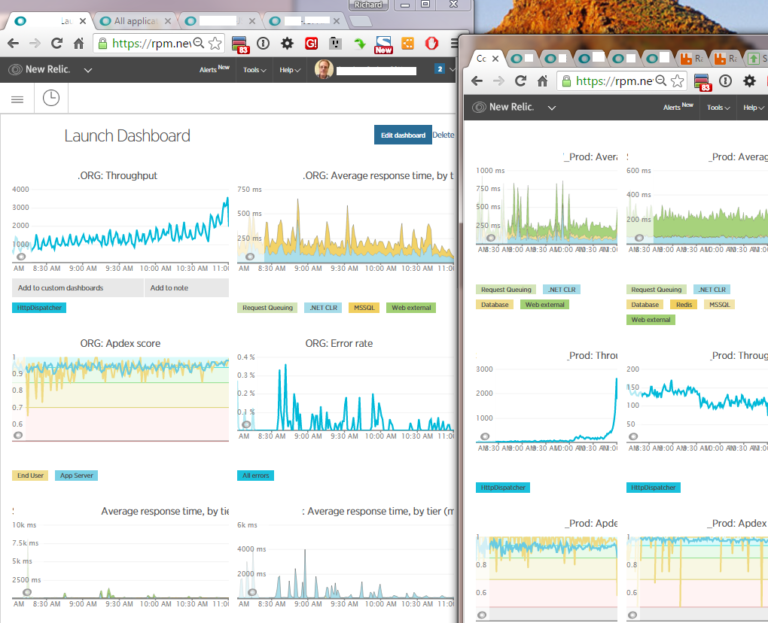The width and height of the screenshot is (768, 623).
Task: Click the red G! extension icon
Action: [x=311, y=44]
